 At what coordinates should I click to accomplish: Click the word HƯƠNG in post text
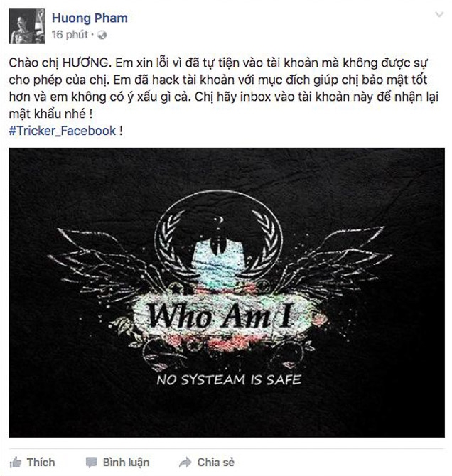click(x=85, y=63)
